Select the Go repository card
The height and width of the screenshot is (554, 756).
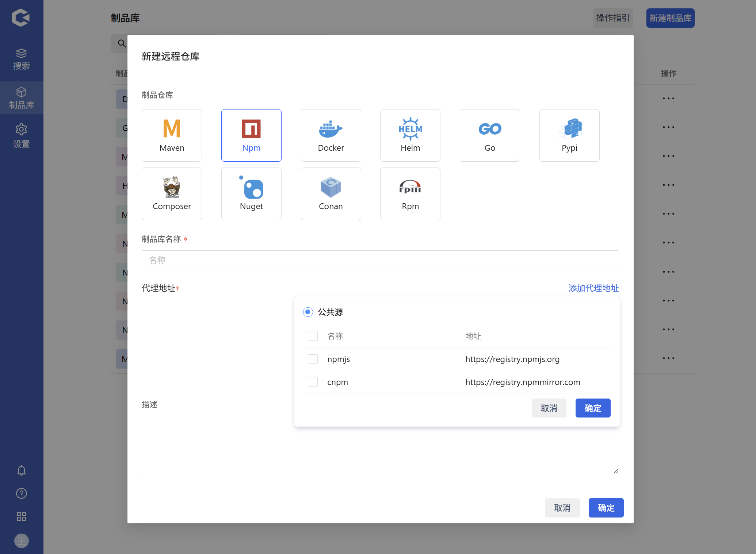pyautogui.click(x=489, y=135)
